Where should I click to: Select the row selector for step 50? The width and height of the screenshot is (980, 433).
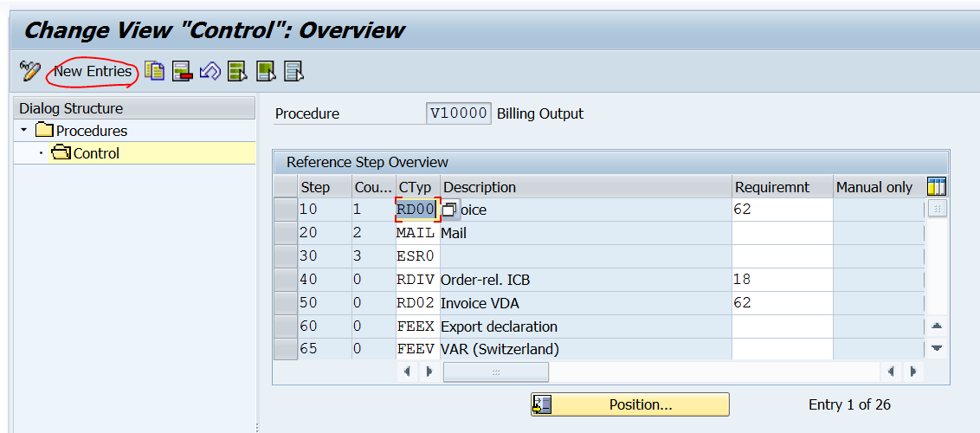point(286,303)
